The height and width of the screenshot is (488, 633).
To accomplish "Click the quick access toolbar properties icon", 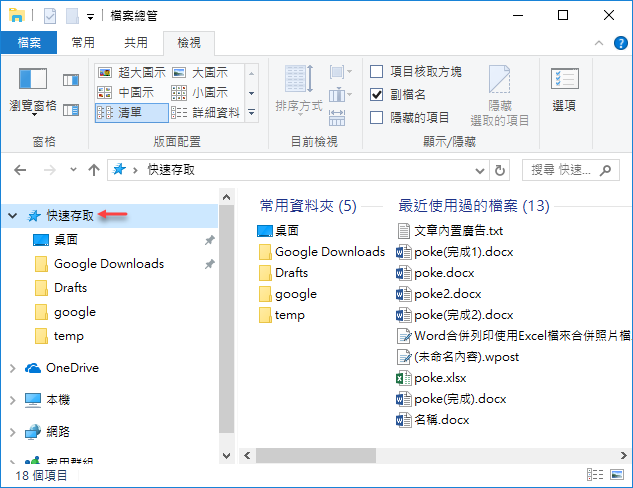I will pos(50,16).
